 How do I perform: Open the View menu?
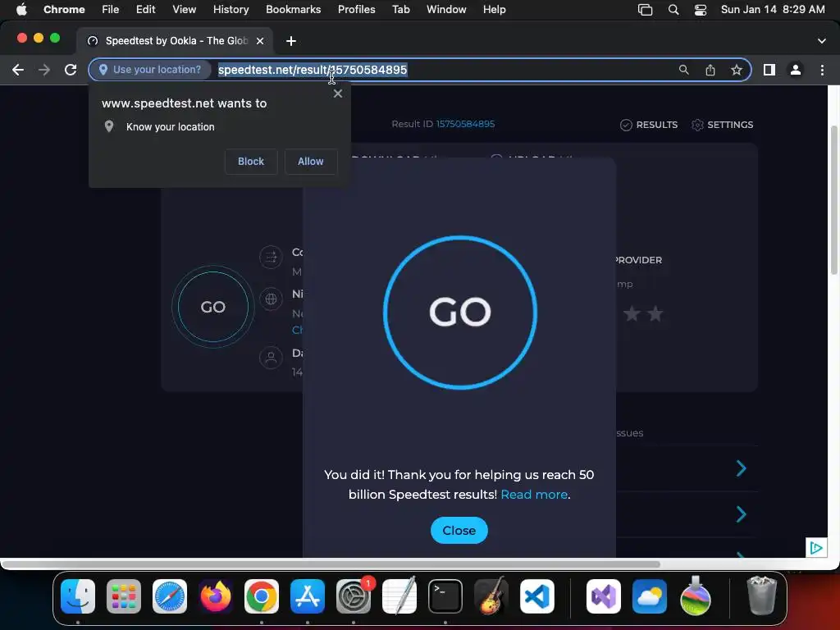(x=184, y=10)
